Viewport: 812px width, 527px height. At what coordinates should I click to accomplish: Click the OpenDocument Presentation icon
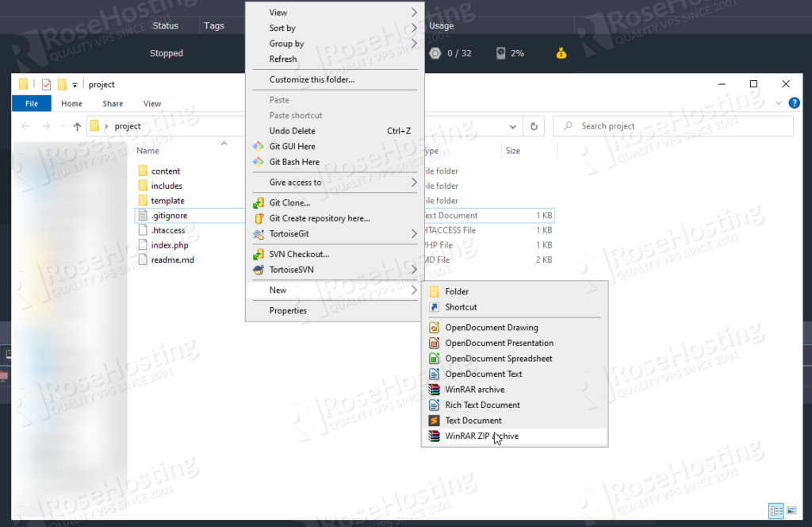click(435, 343)
